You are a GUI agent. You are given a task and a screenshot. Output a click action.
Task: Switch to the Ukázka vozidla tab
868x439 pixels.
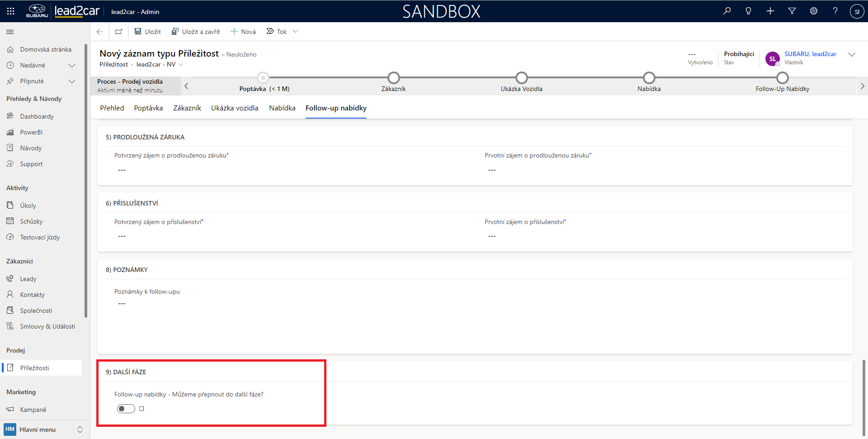point(235,108)
